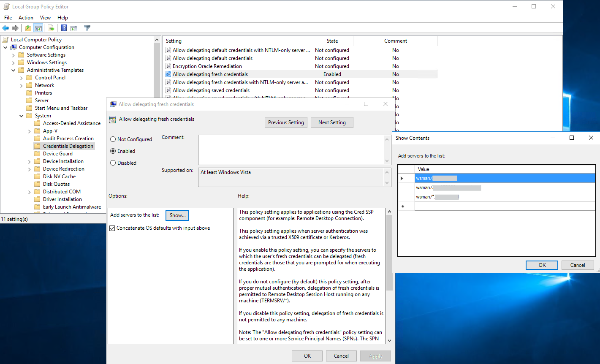Click the Printers folder icon
600x364 pixels.
pos(30,93)
